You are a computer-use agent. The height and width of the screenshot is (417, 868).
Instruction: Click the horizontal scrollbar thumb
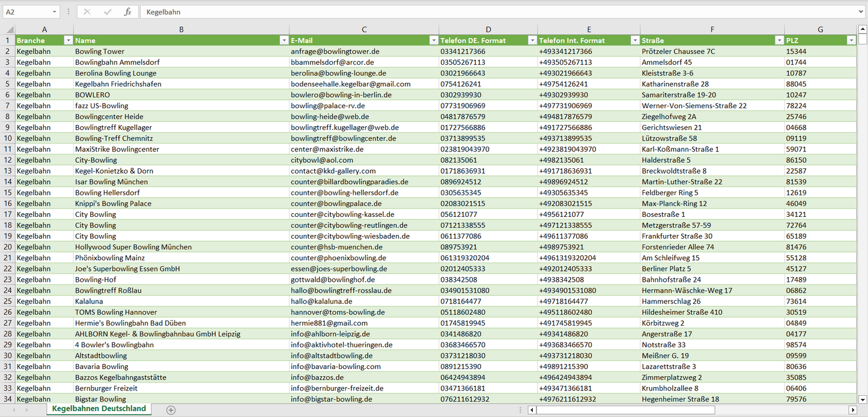pyautogui.click(x=625, y=410)
